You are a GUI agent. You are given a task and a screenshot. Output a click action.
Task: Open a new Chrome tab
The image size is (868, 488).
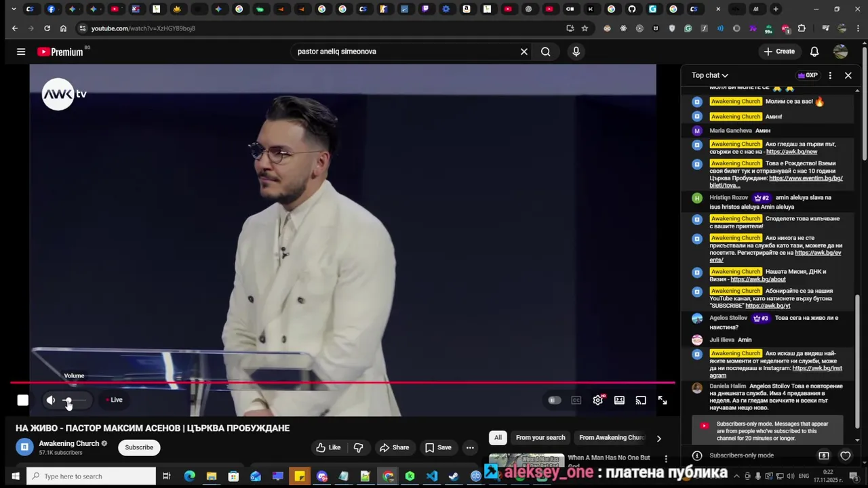pos(776,9)
